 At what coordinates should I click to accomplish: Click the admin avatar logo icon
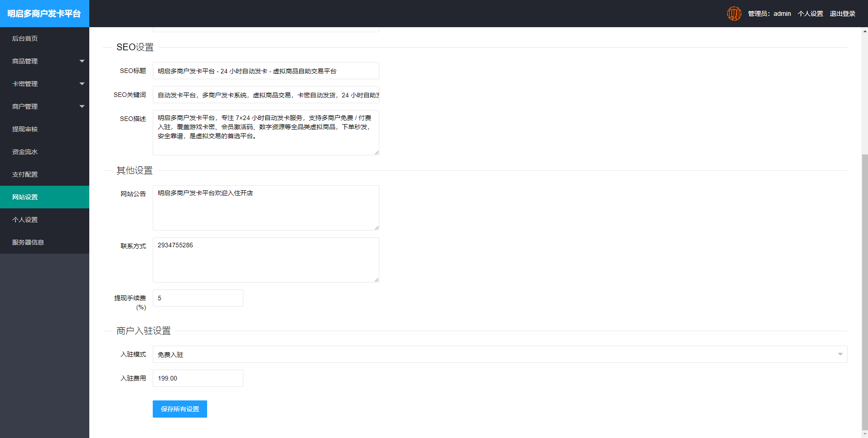click(x=734, y=14)
